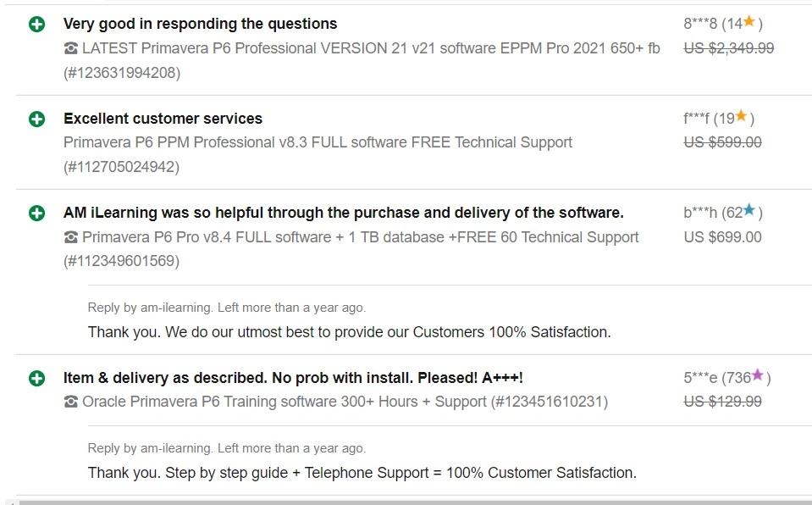Click the crossed-out US $2,349.99 price
Image resolution: width=812 pixels, height=505 pixels.
coord(730,47)
